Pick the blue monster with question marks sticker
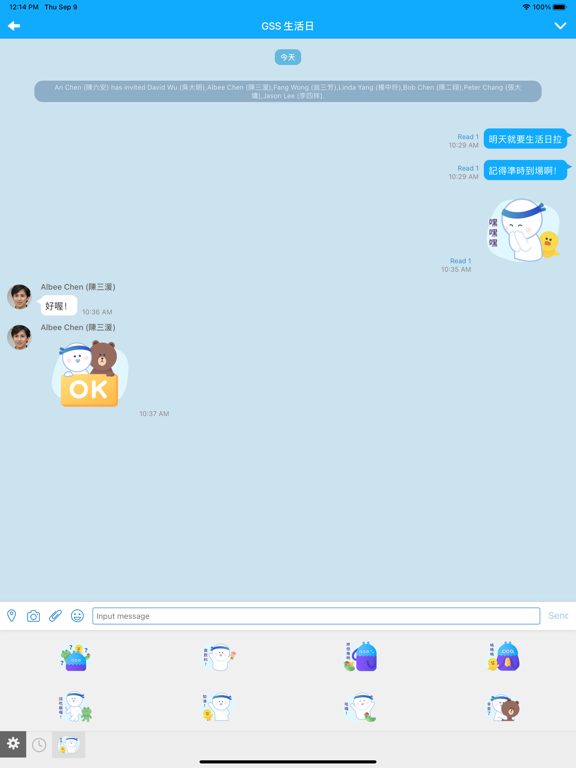The height and width of the screenshot is (768, 576). point(75,657)
